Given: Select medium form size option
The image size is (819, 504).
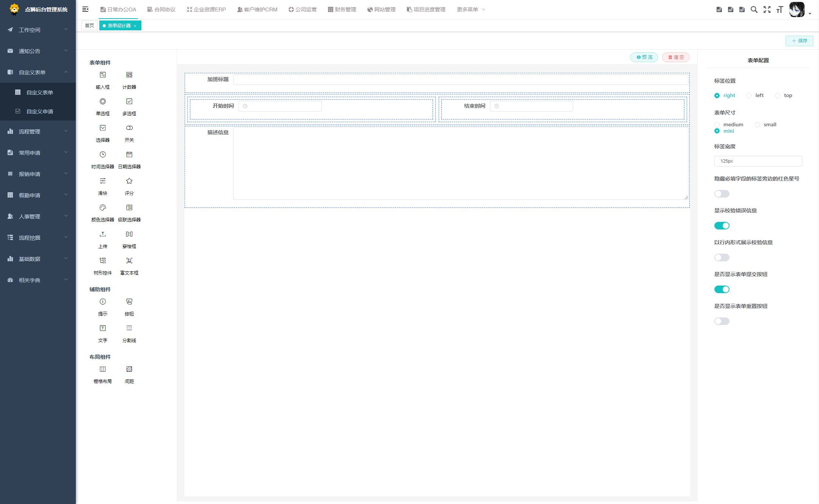Looking at the screenshot, I should point(717,125).
